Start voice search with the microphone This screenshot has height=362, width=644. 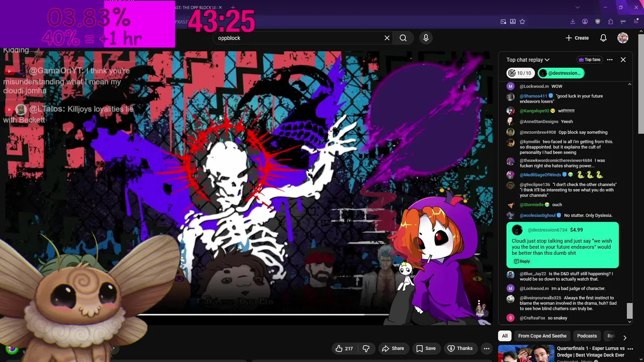tap(426, 38)
